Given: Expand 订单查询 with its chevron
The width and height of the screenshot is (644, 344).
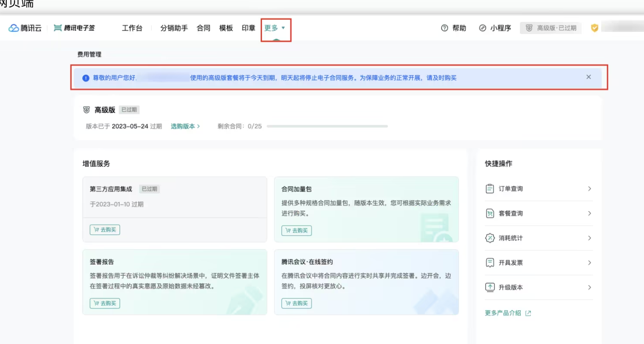Looking at the screenshot, I should point(589,189).
